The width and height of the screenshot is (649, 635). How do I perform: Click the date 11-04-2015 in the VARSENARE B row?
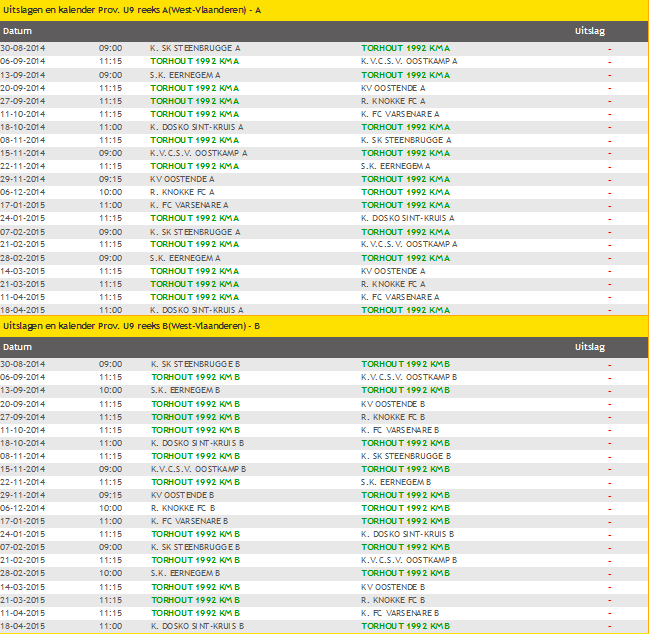tap(23, 613)
